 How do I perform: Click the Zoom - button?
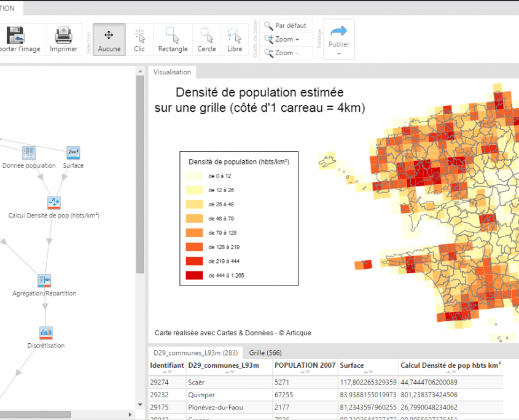tap(286, 53)
